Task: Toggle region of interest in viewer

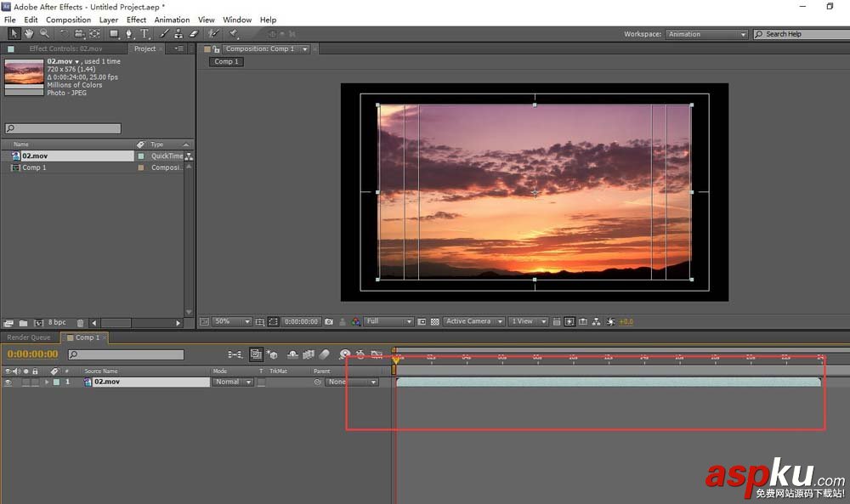Action: 421,321
